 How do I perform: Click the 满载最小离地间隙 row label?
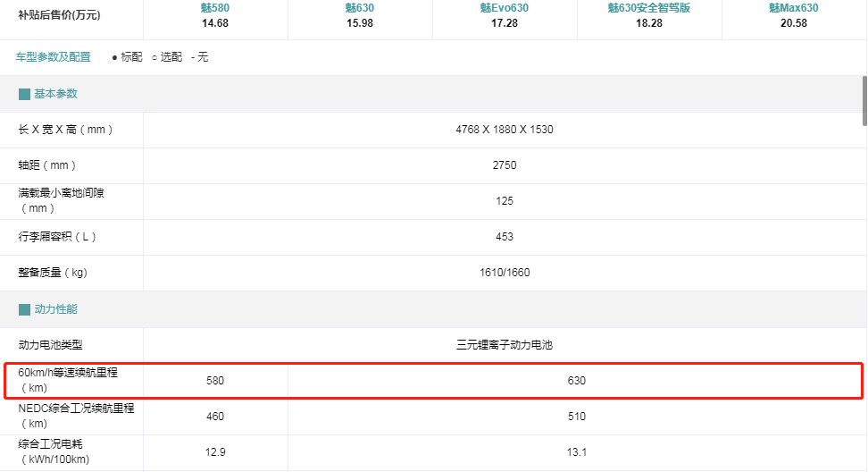(x=61, y=200)
